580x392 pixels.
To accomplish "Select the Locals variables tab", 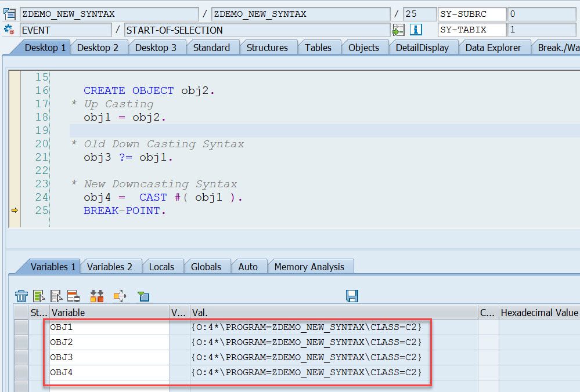I will pyautogui.click(x=161, y=267).
